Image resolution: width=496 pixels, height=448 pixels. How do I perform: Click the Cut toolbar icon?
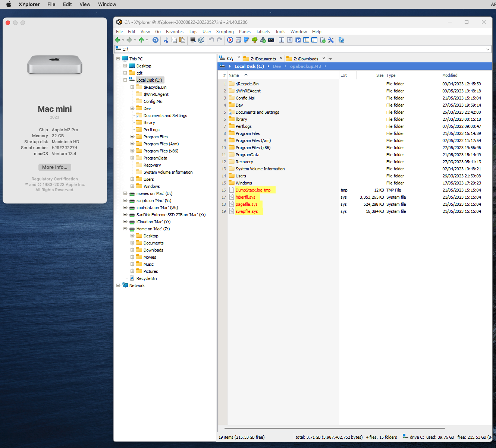pyautogui.click(x=166, y=40)
